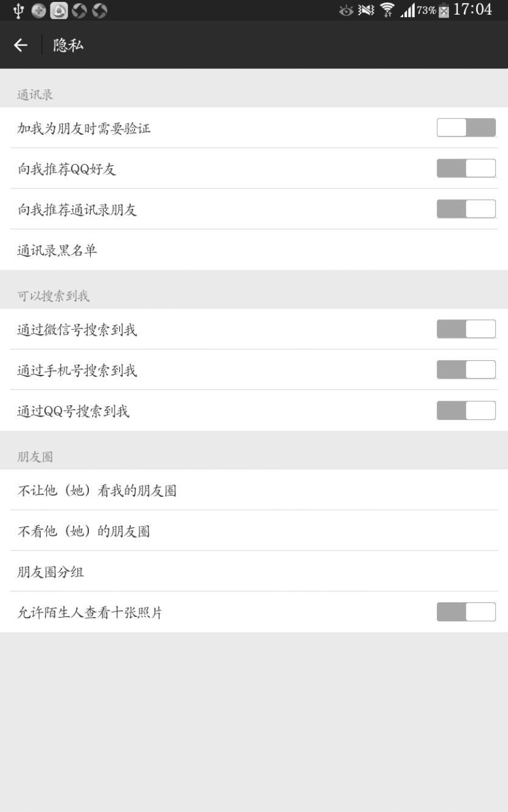
Task: Tap the USB connection status icon
Action: pos(19,10)
